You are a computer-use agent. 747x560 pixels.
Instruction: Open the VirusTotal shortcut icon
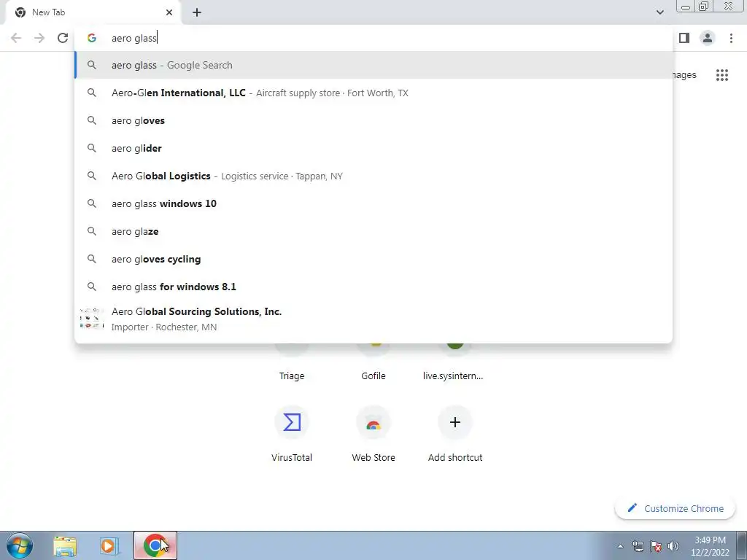292,422
